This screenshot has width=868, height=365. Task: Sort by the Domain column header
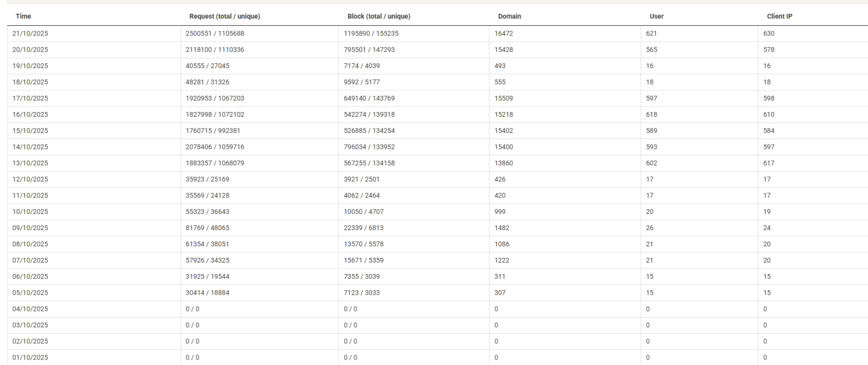coord(509,16)
